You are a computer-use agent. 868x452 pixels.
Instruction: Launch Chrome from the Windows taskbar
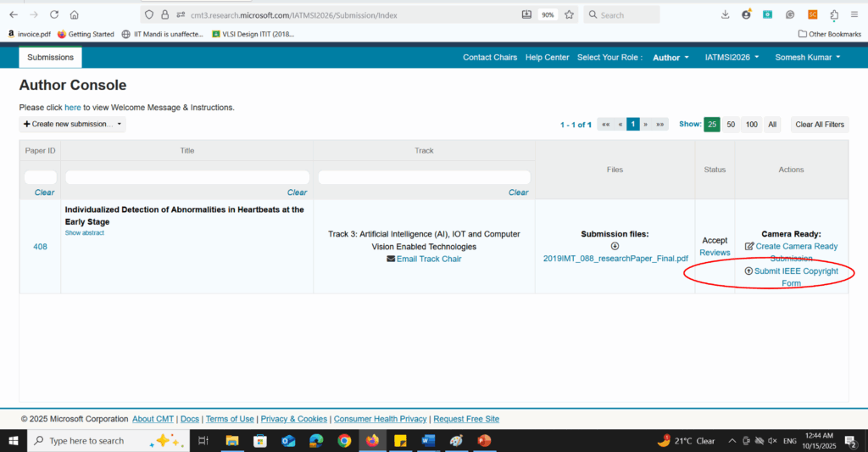tap(344, 441)
